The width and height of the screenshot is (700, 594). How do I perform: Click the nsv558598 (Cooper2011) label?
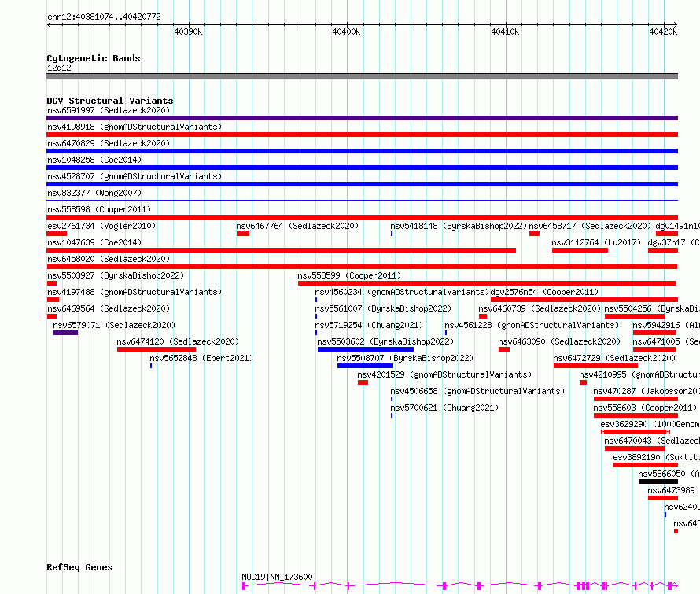click(99, 209)
